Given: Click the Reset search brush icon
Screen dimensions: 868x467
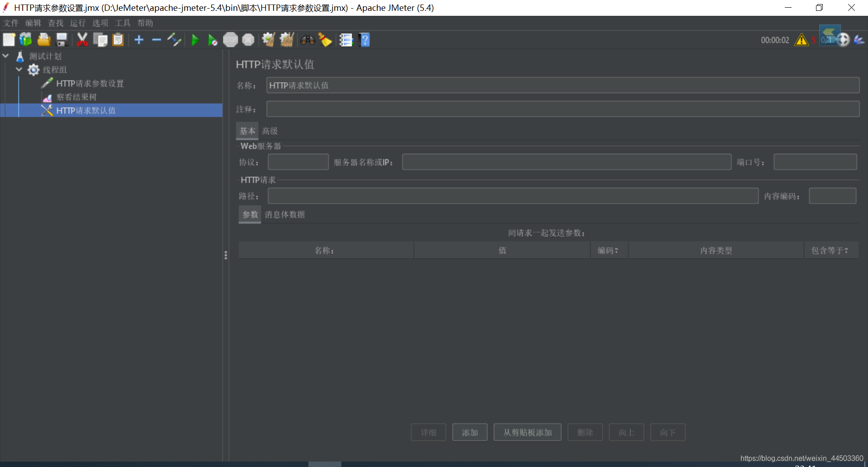Looking at the screenshot, I should [325, 40].
